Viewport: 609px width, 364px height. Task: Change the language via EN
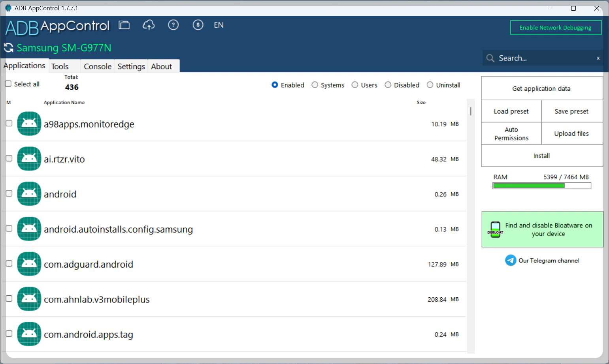pos(219,25)
